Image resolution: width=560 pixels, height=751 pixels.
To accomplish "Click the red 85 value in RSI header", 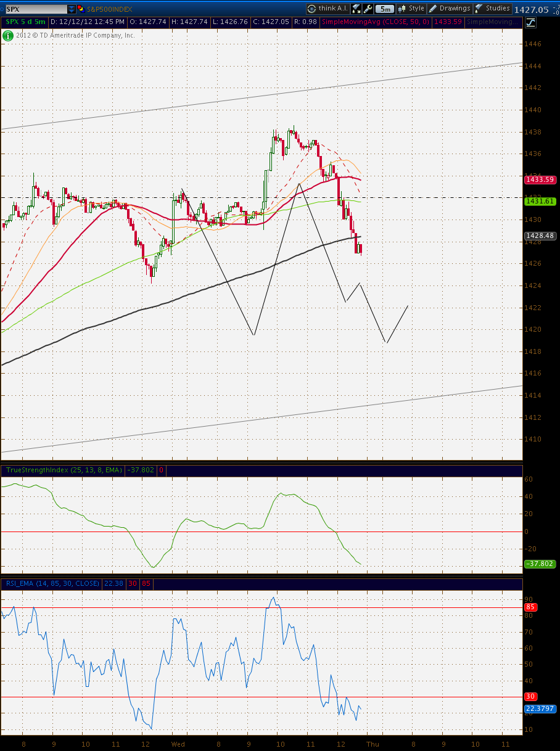I will pyautogui.click(x=146, y=583).
